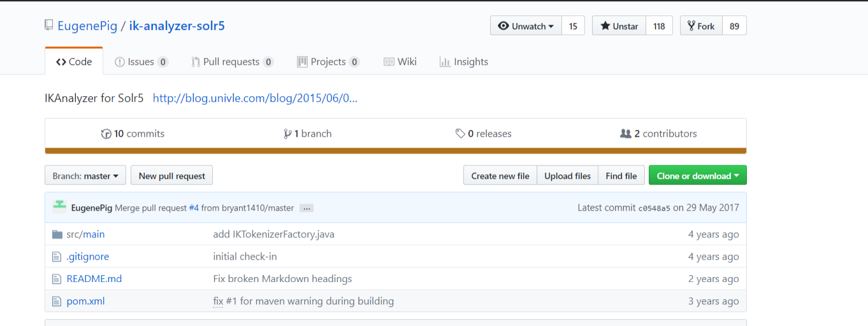Click the code brackets icon on Code tab
Image resolution: width=868 pixels, height=326 pixels.
pos(61,62)
